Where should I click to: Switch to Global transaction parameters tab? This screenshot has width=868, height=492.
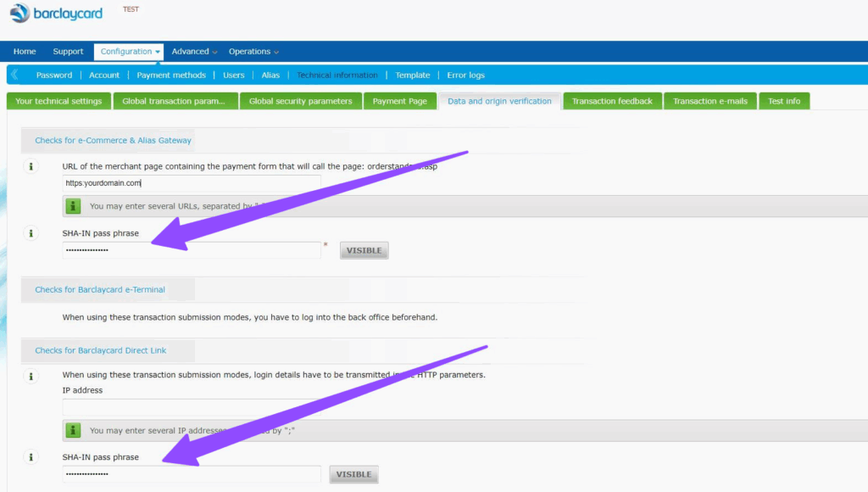tap(175, 101)
